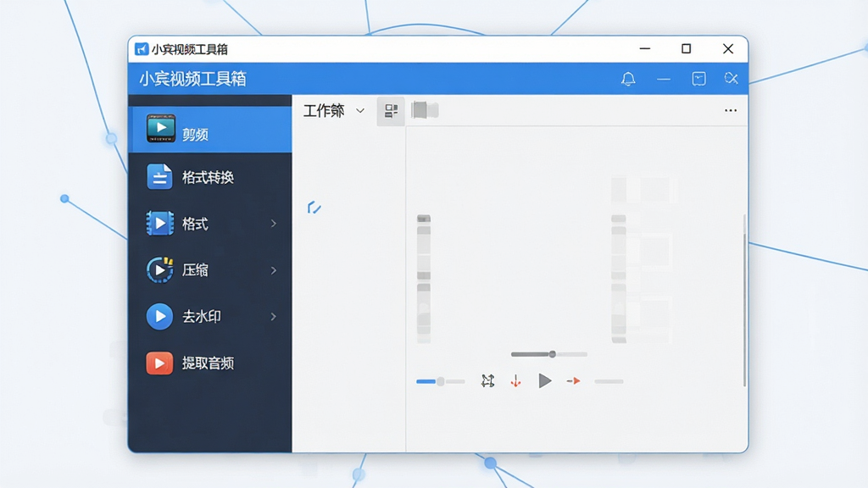Select 提取音频 in the sidebar
The image size is (868, 488).
[210, 363]
